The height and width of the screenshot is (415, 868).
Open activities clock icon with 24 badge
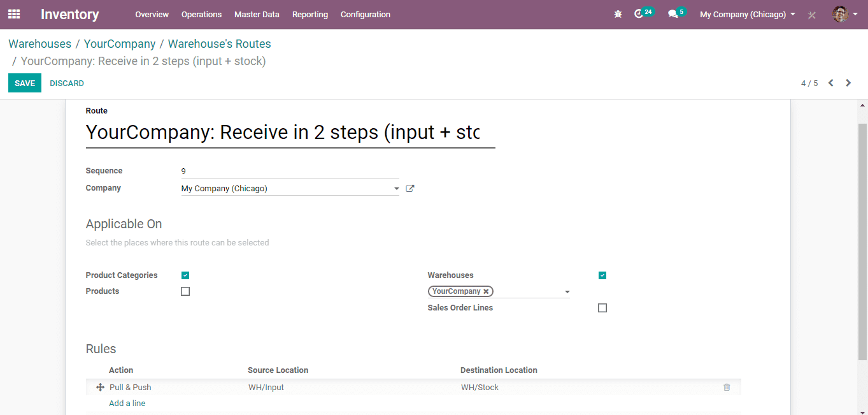pos(644,13)
